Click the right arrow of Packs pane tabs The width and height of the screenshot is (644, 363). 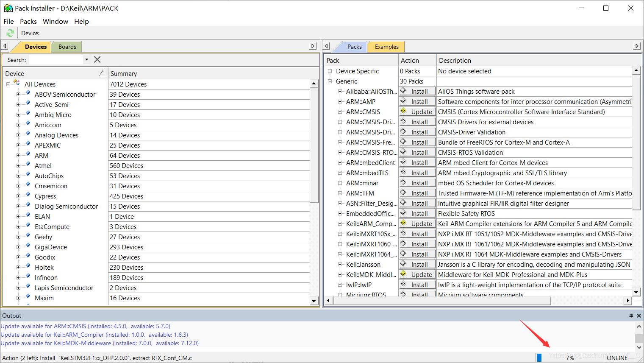tap(637, 46)
